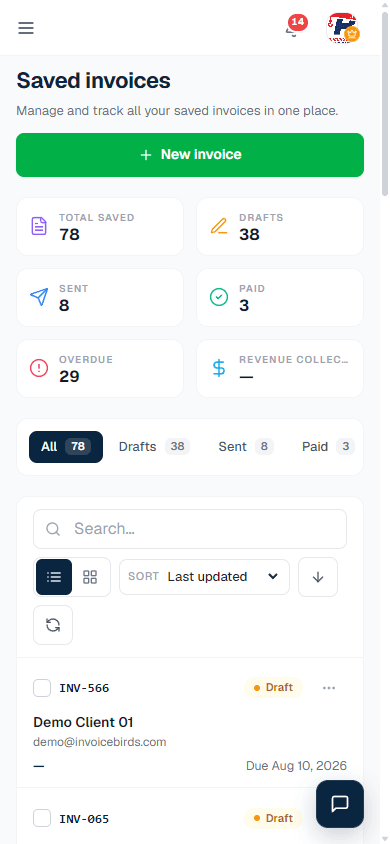
Task: Click the Sent 8 stat value
Action: coord(64,306)
